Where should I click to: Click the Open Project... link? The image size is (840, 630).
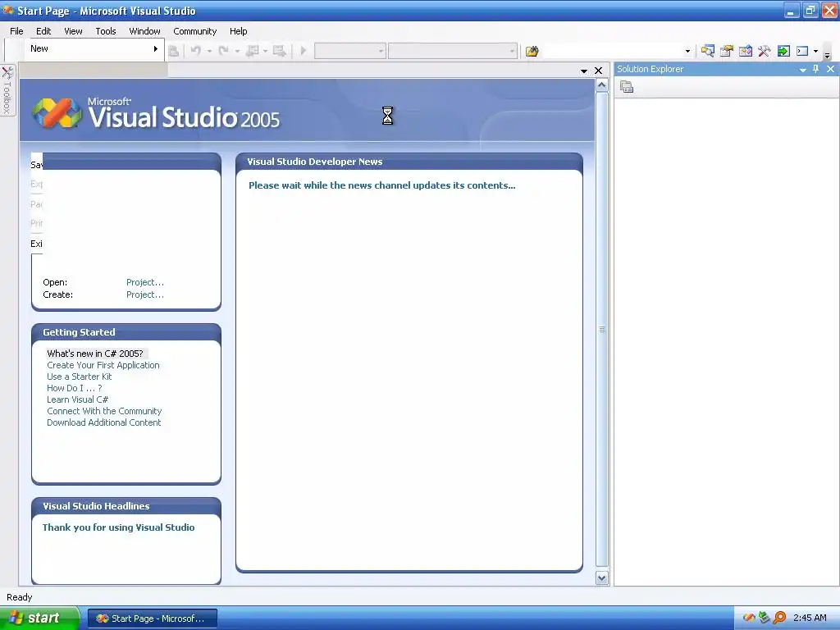click(145, 282)
